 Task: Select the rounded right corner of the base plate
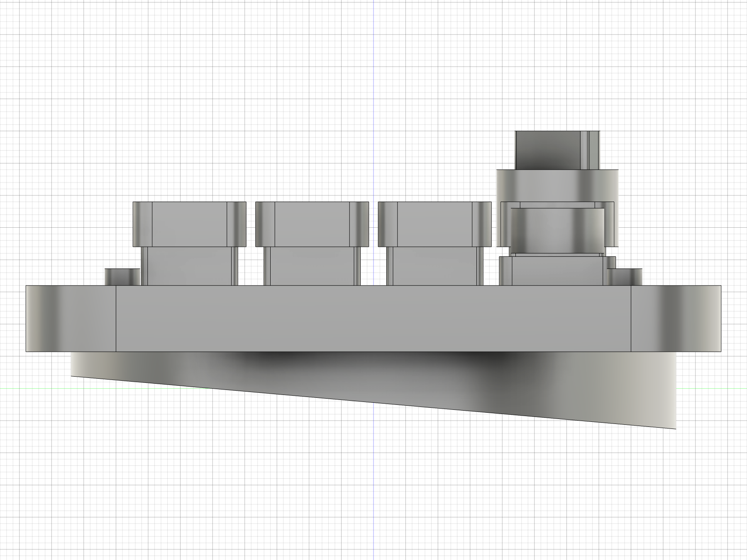[676, 319]
